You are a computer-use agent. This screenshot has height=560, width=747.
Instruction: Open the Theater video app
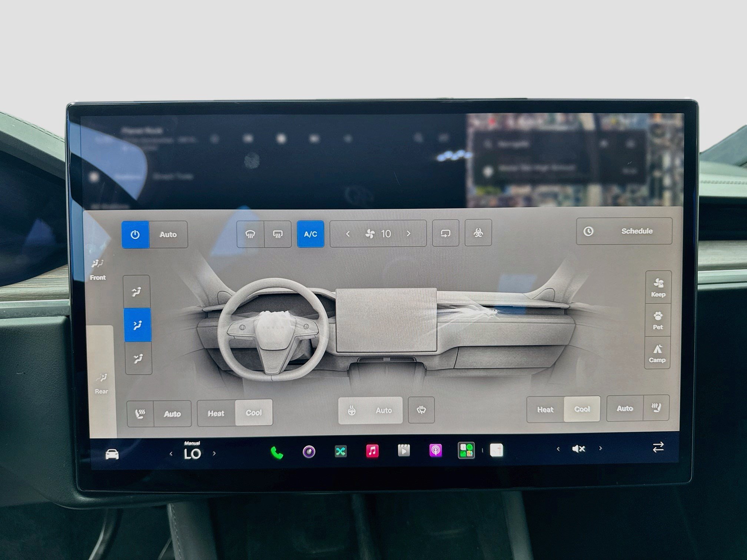point(404,451)
